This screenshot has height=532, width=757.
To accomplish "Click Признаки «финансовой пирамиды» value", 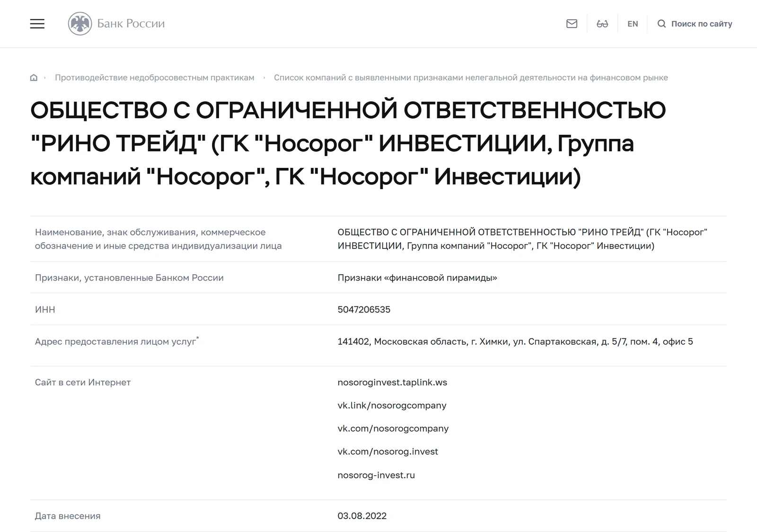I will tap(417, 278).
